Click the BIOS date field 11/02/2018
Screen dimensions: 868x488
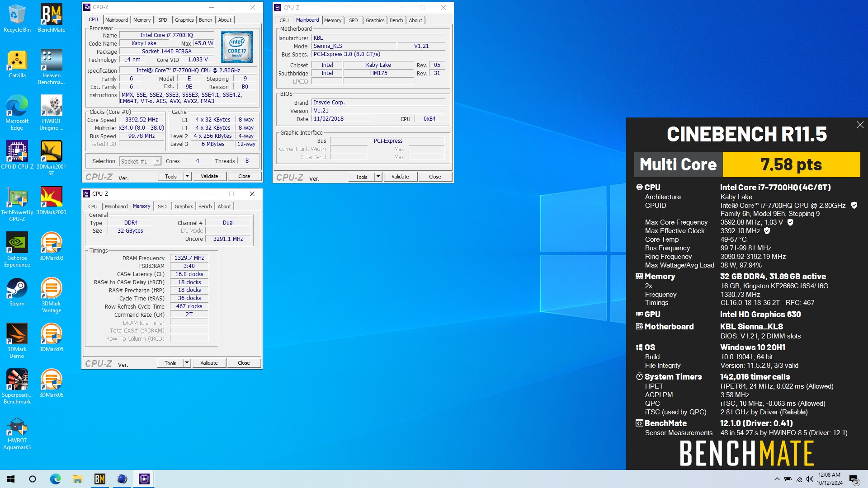342,119
